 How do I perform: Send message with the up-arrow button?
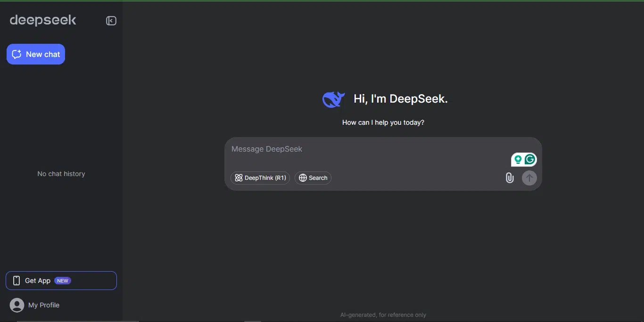(529, 178)
